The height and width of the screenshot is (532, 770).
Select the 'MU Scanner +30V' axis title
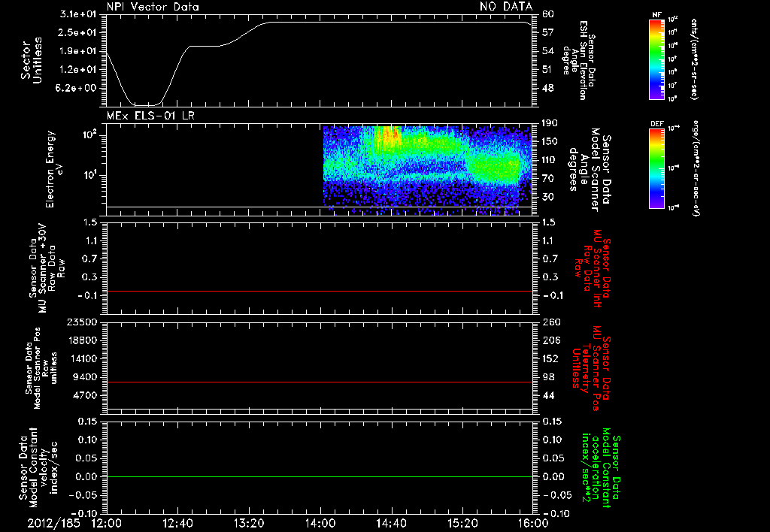click(x=42, y=268)
